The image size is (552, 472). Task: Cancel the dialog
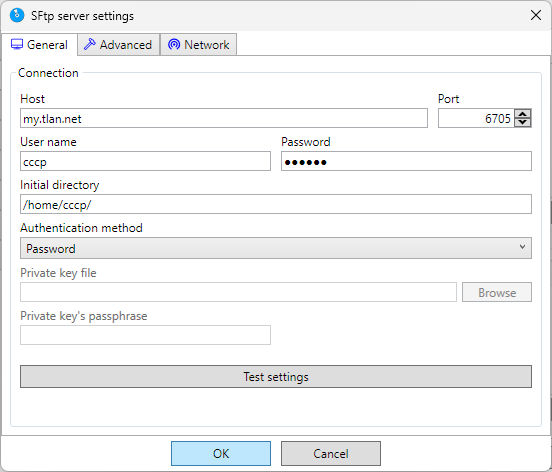pos(331,453)
